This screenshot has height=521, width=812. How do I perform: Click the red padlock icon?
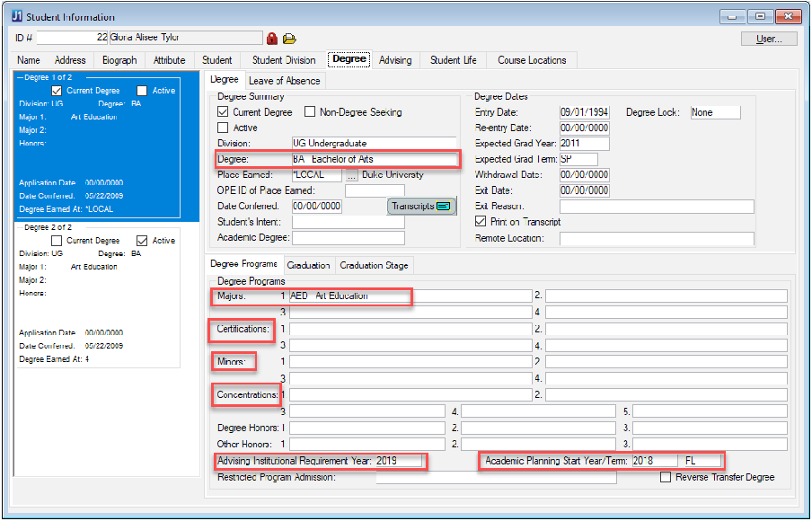point(272,39)
